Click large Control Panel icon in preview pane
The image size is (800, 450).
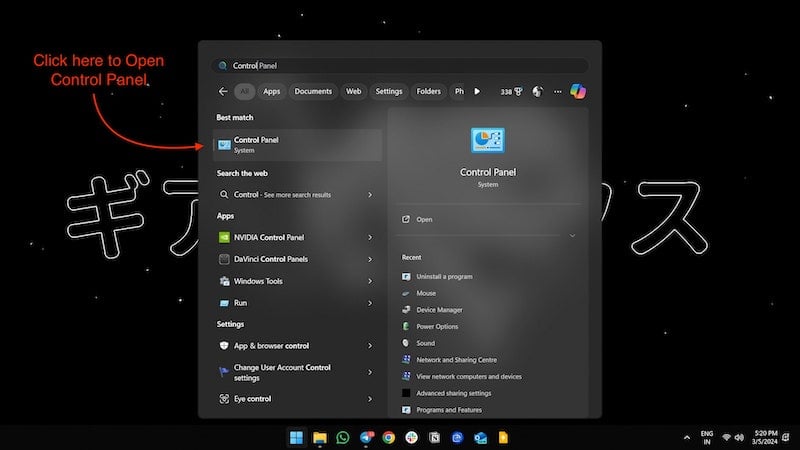point(488,140)
